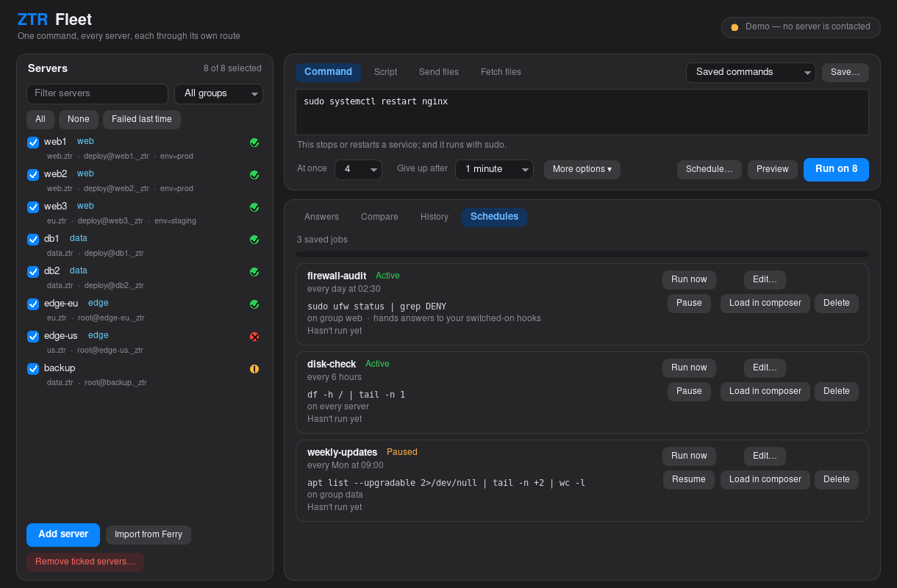Focus the Filter servers search field
Viewport: 897px width, 588px height.
[x=97, y=94]
